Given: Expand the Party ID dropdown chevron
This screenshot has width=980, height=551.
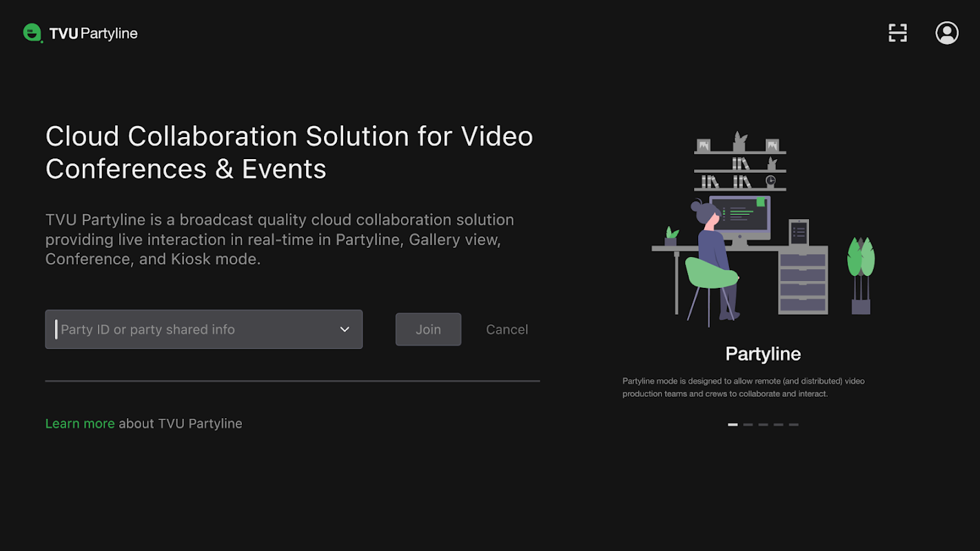Looking at the screenshot, I should [x=345, y=329].
